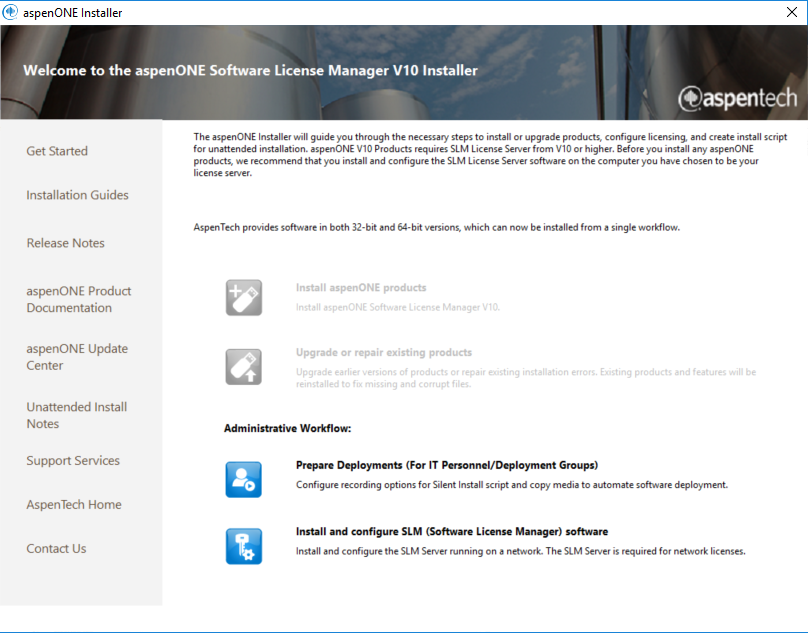The image size is (808, 633).
Task: Open Contact Us in the sidebar
Action: pyautogui.click(x=56, y=548)
